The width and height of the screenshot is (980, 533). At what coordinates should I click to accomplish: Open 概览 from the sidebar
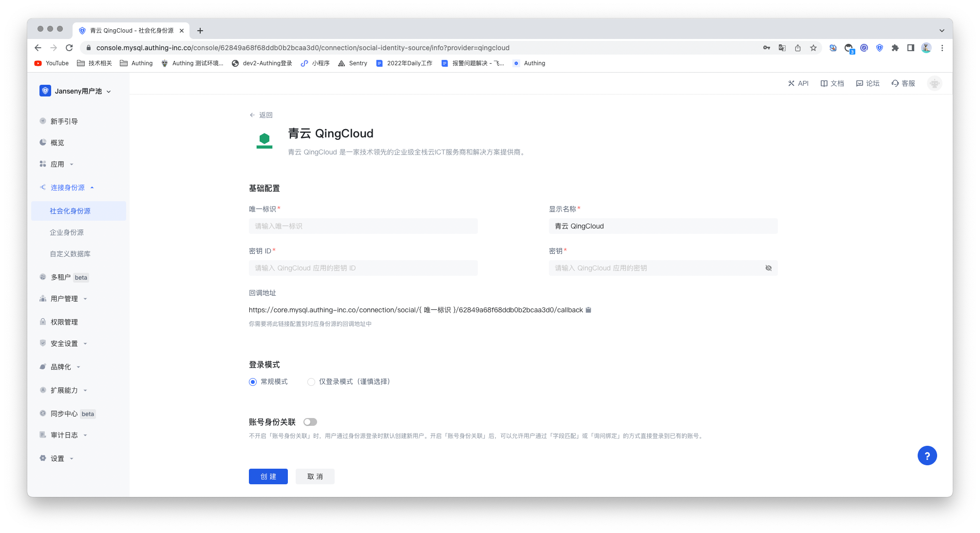[x=57, y=142]
